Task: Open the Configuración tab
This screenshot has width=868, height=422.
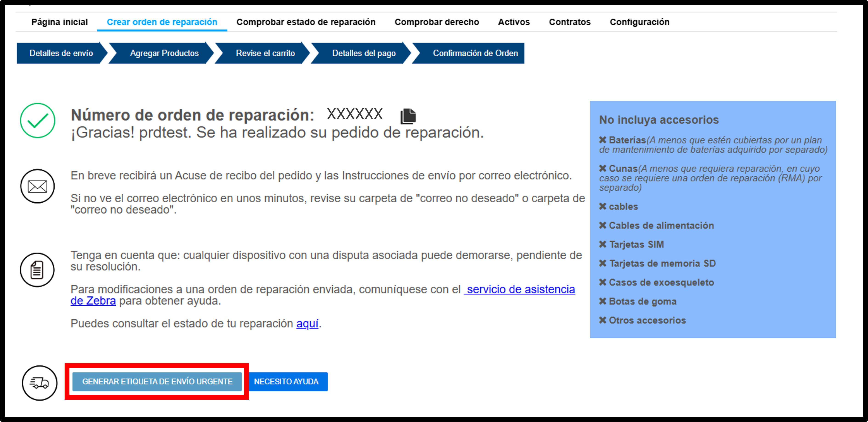Action: 640,22
